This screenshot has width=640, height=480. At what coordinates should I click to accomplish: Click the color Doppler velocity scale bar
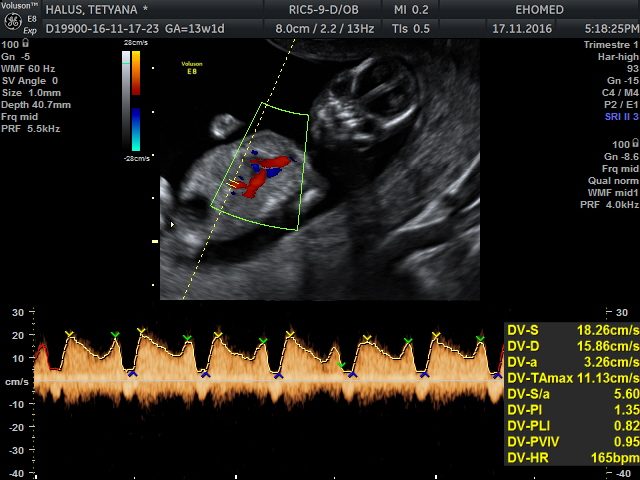(x=136, y=100)
